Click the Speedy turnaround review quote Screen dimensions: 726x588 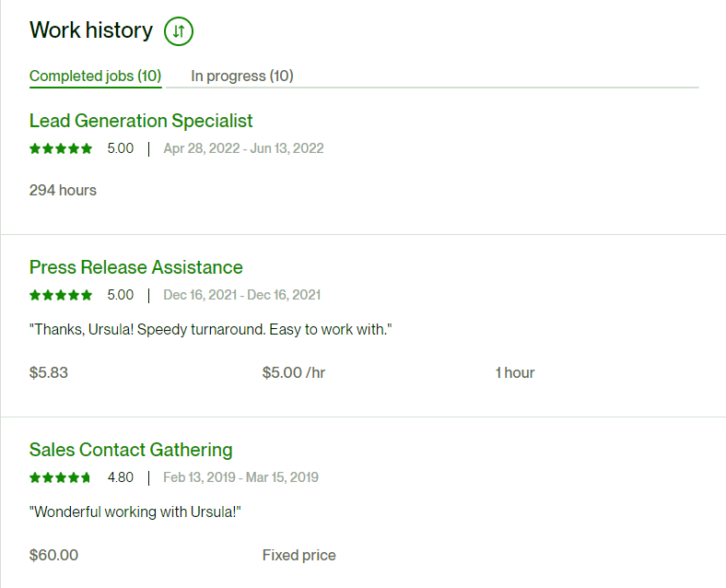tap(211, 330)
